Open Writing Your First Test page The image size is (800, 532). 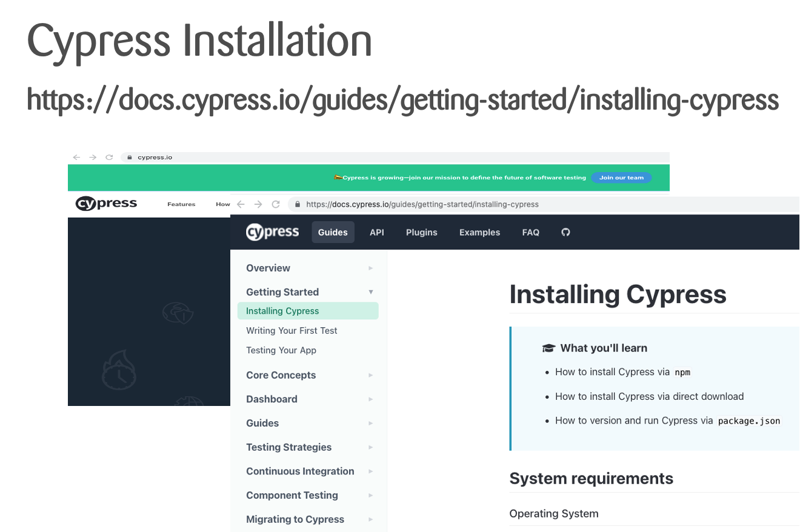pyautogui.click(x=292, y=330)
